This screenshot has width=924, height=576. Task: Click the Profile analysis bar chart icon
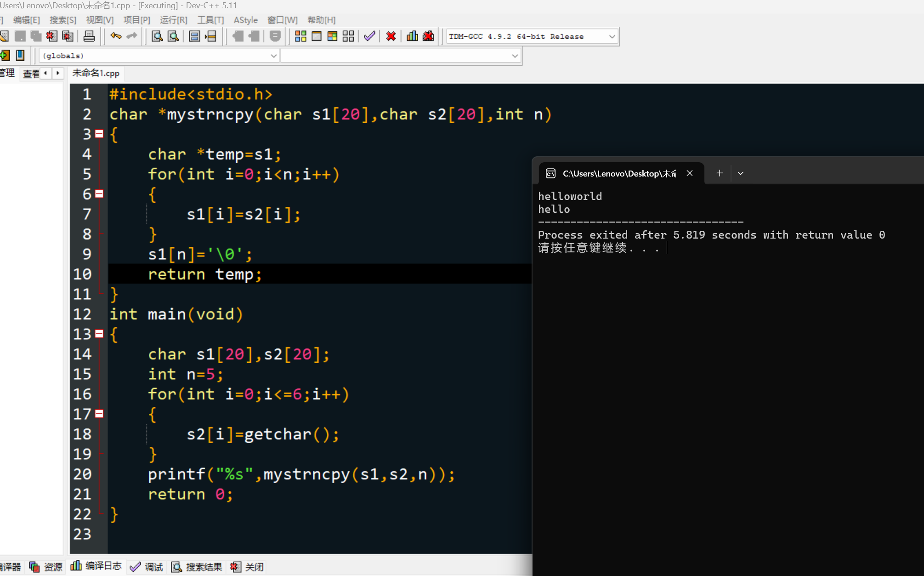(412, 36)
